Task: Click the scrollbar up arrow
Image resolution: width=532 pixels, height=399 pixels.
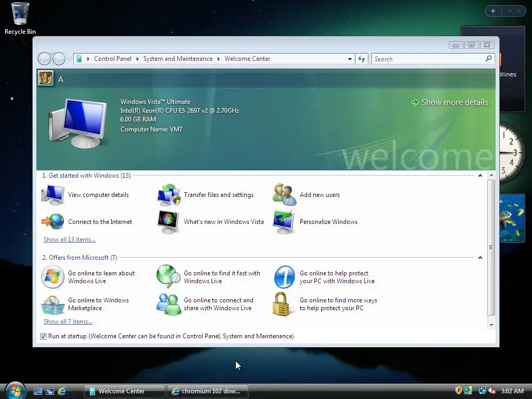Action: (491, 176)
